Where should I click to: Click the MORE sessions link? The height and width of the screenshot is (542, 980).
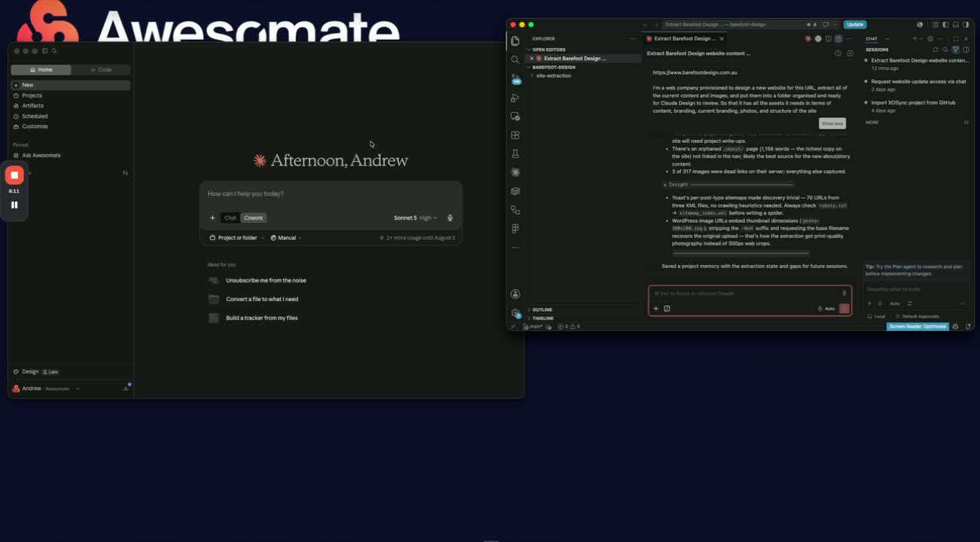pos(872,122)
